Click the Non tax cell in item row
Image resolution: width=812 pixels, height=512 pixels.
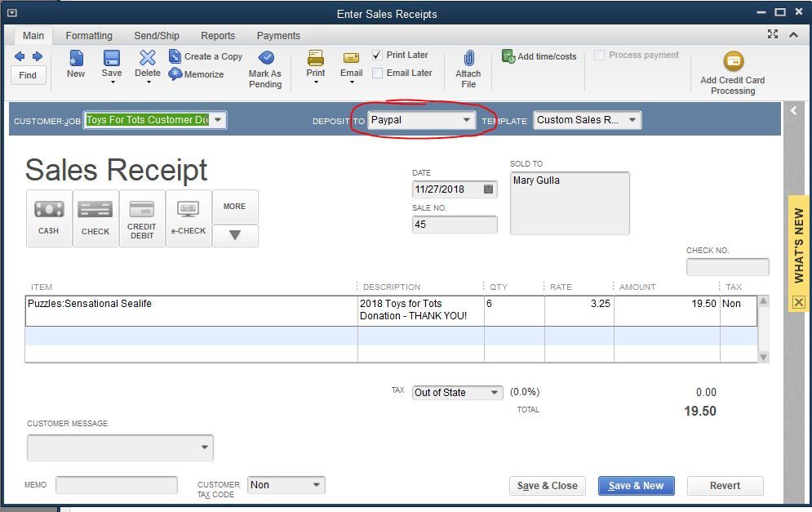pyautogui.click(x=738, y=311)
